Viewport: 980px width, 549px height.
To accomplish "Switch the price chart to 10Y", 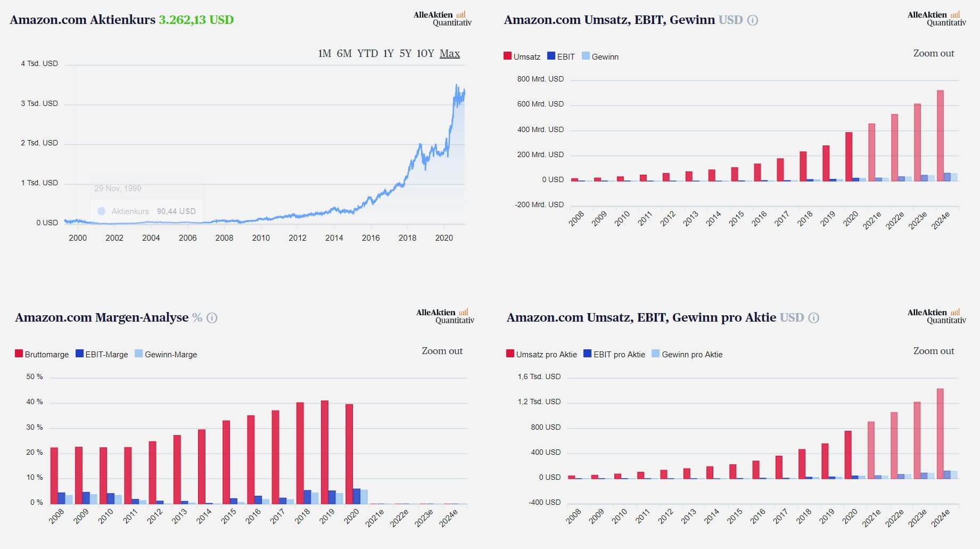I will click(x=425, y=53).
